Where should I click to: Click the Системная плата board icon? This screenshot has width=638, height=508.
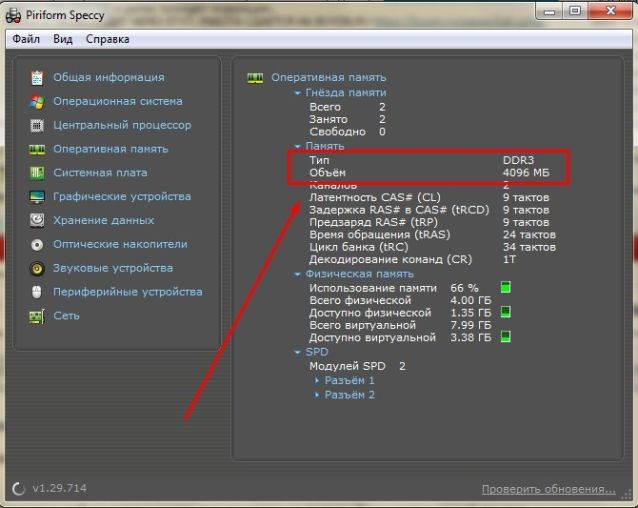[37, 173]
